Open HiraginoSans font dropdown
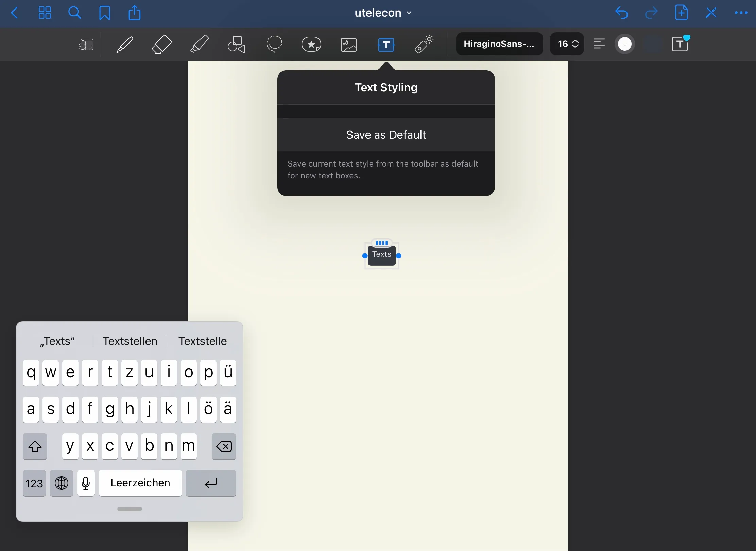The height and width of the screenshot is (551, 756). pyautogui.click(x=499, y=44)
